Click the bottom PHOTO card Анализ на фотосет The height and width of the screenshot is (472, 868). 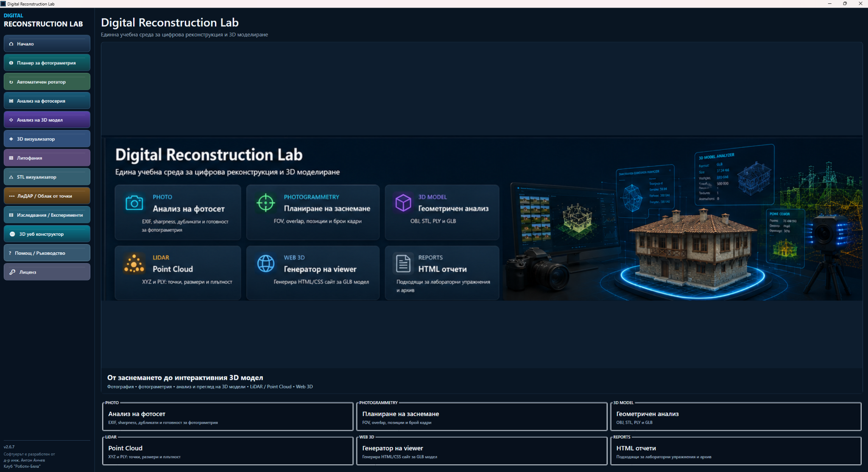(x=228, y=417)
